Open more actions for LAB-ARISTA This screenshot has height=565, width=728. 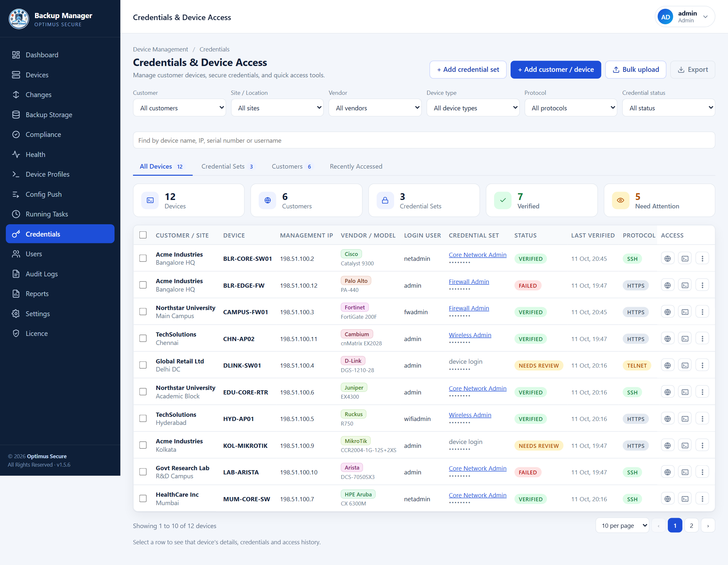tap(702, 472)
